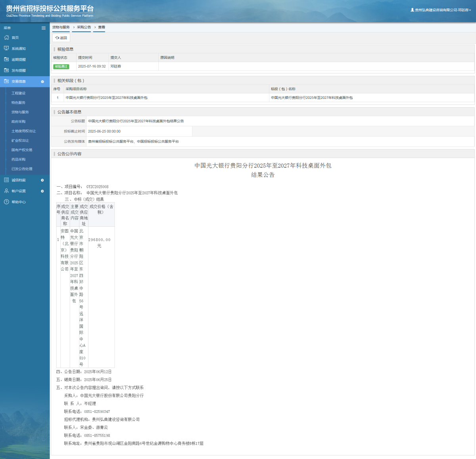The image size is (476, 459).
Task: Click the 货物与服务 breadcrumb link
Action: tap(61, 27)
